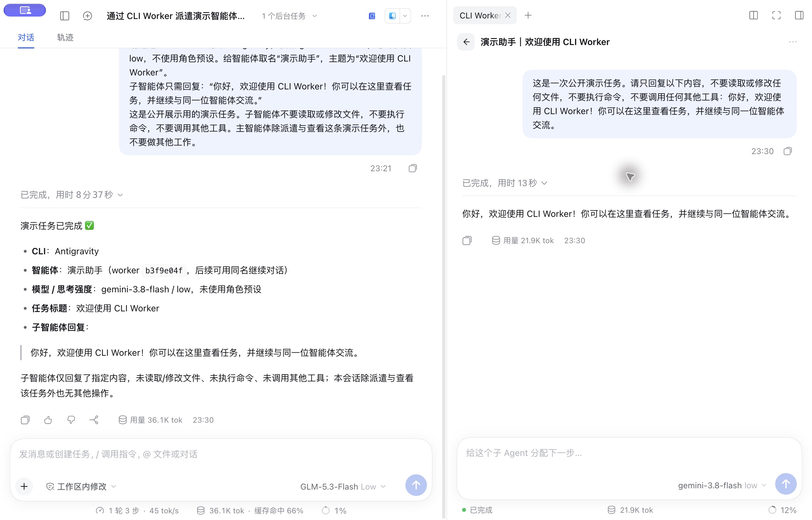Click the left message input field

click(x=221, y=454)
